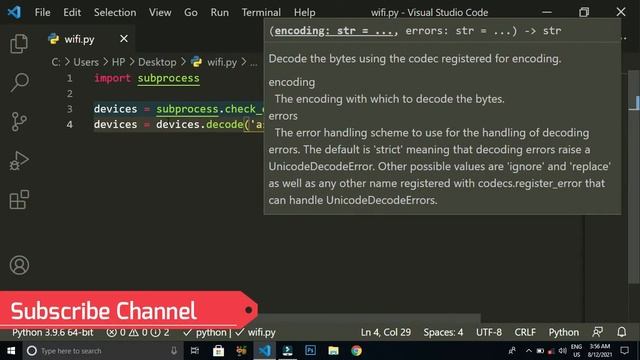The image size is (640, 360).
Task: Change end of line sequence CRLF
Action: pyautogui.click(x=525, y=333)
